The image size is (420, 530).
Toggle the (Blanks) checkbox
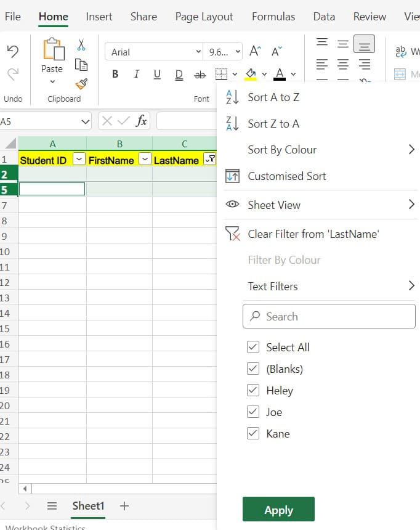pos(253,369)
